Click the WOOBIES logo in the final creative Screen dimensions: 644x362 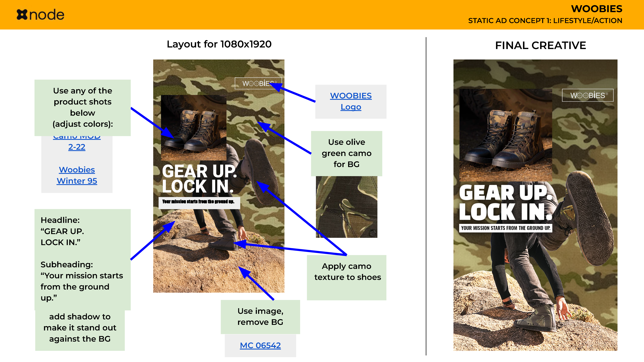(x=587, y=95)
